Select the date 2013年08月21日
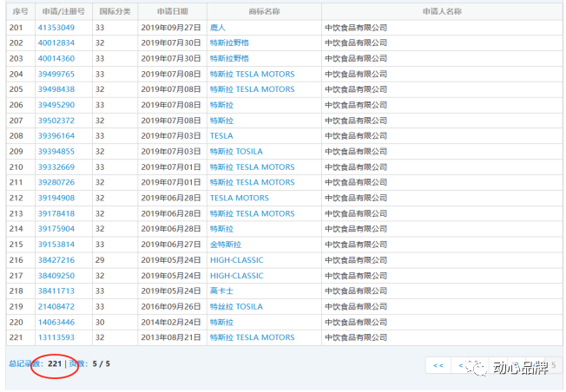The image size is (566, 392). (171, 337)
